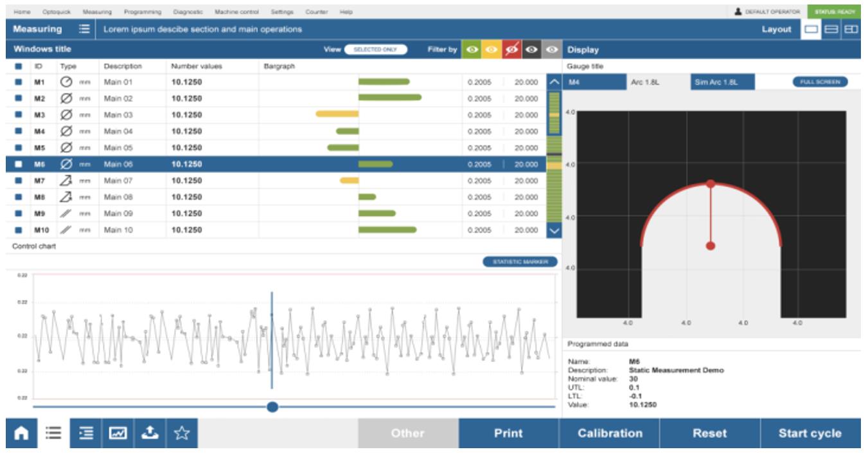Select the Sim Arc 1.8L tab

point(722,82)
